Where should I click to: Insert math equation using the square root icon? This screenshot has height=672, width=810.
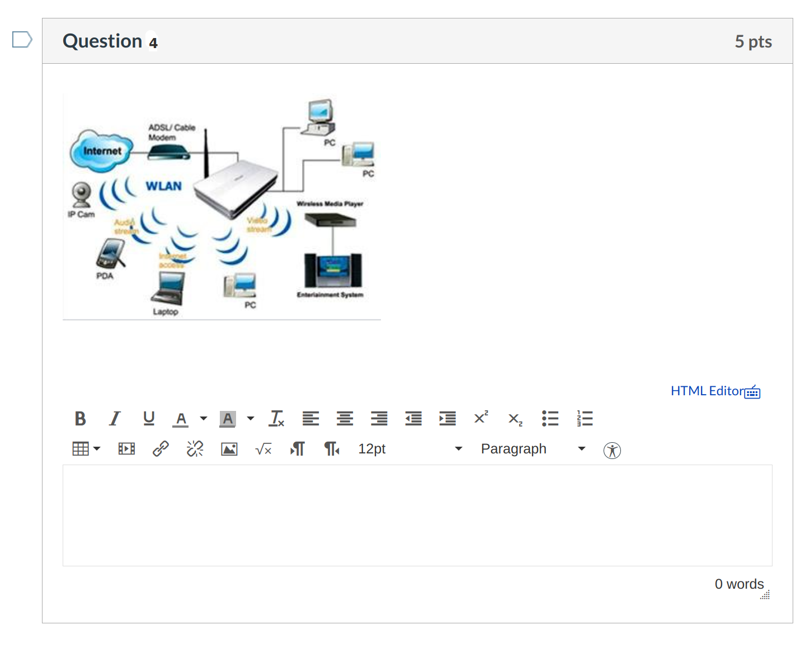(263, 449)
